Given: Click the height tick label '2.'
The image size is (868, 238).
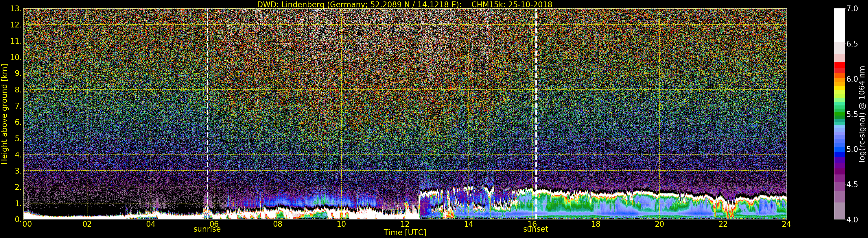Looking at the screenshot, I should pyautogui.click(x=18, y=187).
